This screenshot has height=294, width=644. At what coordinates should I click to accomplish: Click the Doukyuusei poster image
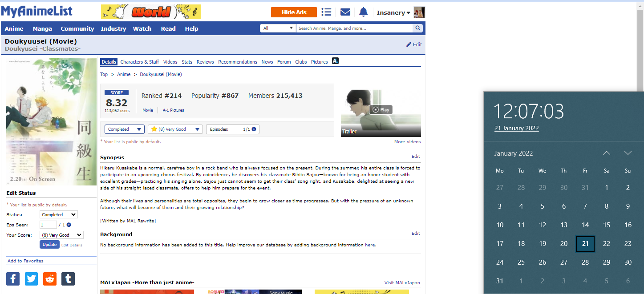tap(51, 122)
